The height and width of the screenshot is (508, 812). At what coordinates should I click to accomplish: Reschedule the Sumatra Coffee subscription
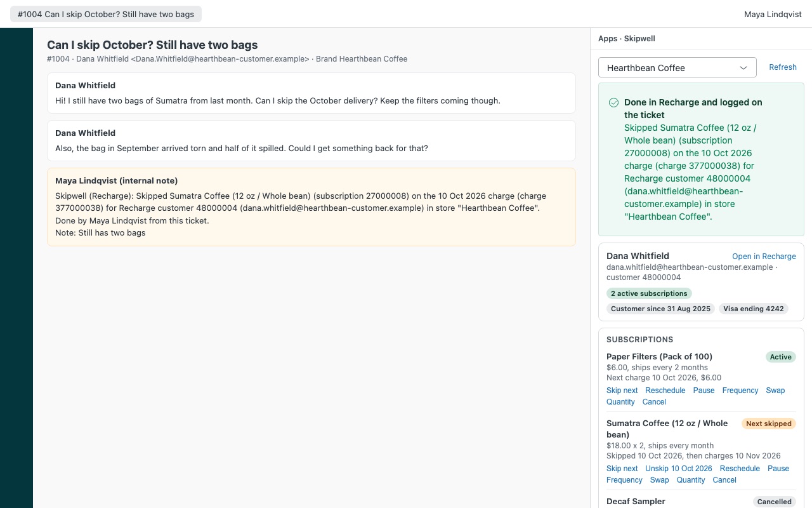(740, 469)
